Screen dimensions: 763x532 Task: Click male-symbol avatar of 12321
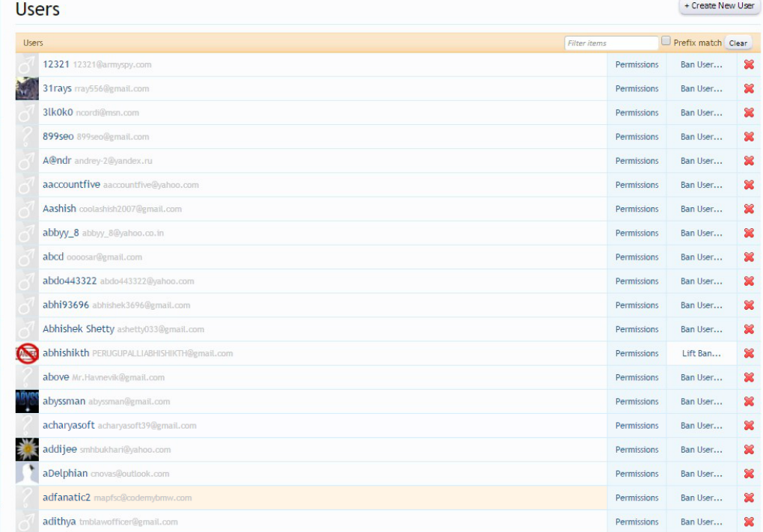[x=27, y=64]
